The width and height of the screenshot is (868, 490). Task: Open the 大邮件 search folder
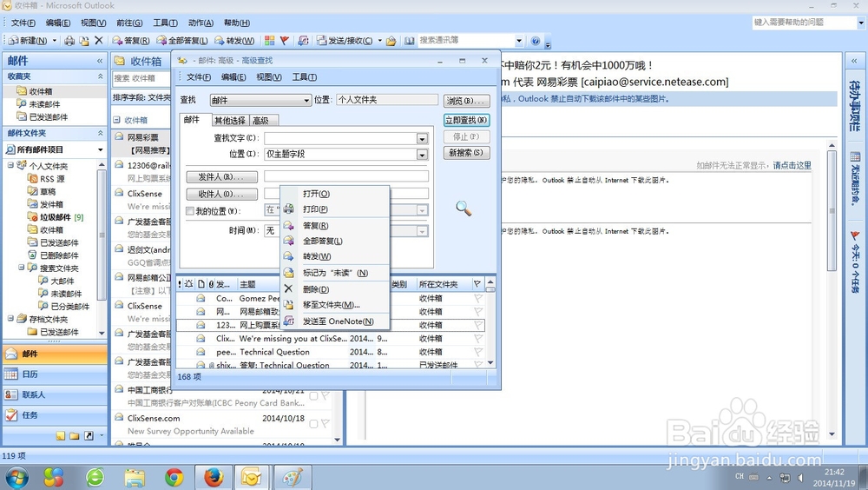coord(56,281)
